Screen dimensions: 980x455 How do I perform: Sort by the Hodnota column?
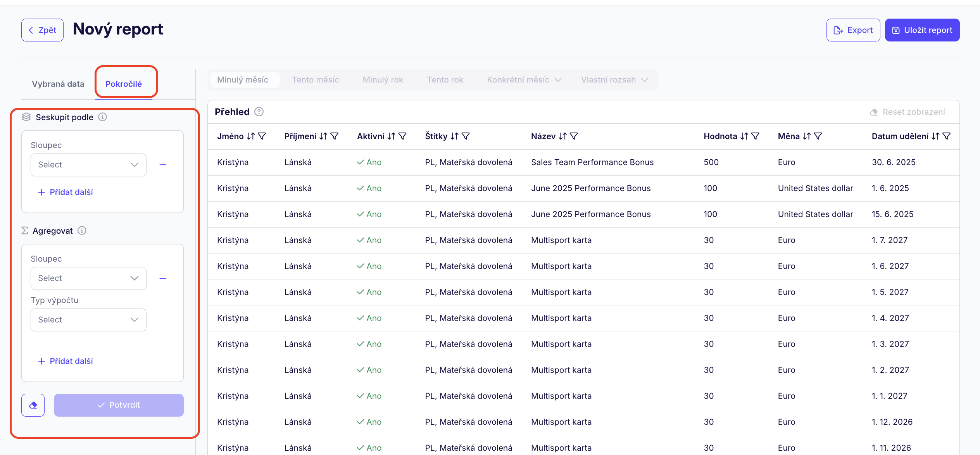[744, 136]
